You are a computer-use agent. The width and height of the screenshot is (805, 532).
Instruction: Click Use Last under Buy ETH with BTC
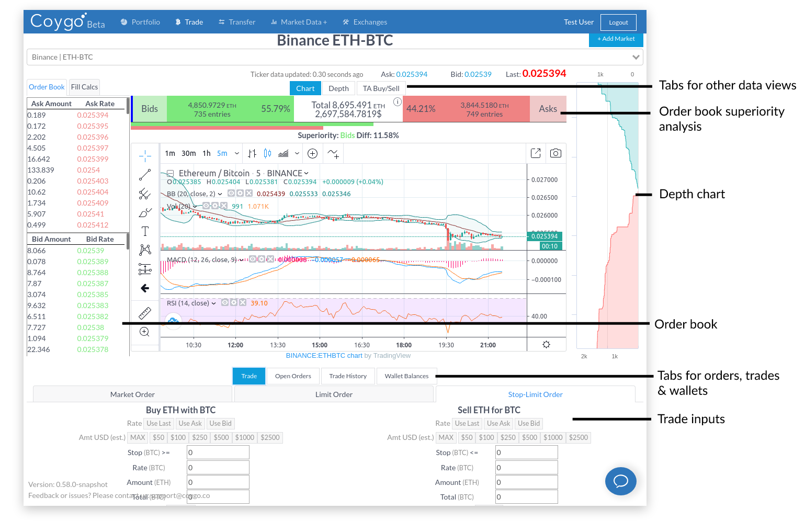pos(158,423)
